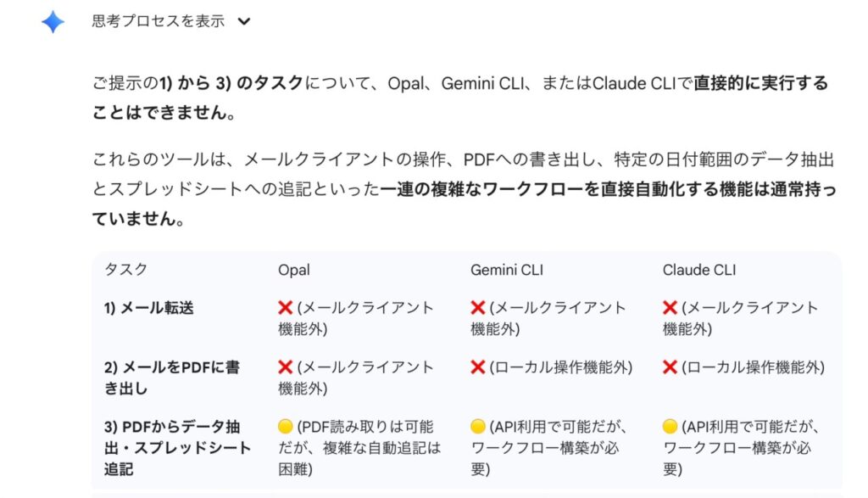The height and width of the screenshot is (498, 868).
Task: Click the yellow circle in Opal's PDF読み取り cell
Action: (286, 427)
